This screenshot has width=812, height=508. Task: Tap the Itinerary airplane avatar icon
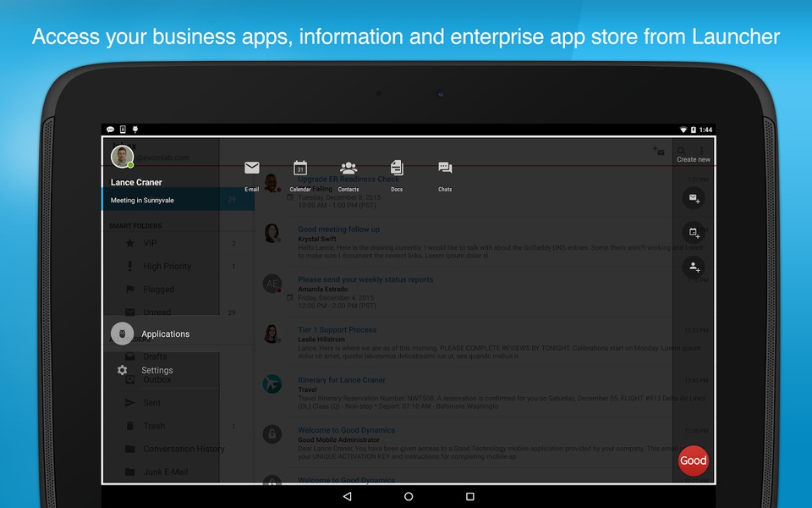coord(272,384)
